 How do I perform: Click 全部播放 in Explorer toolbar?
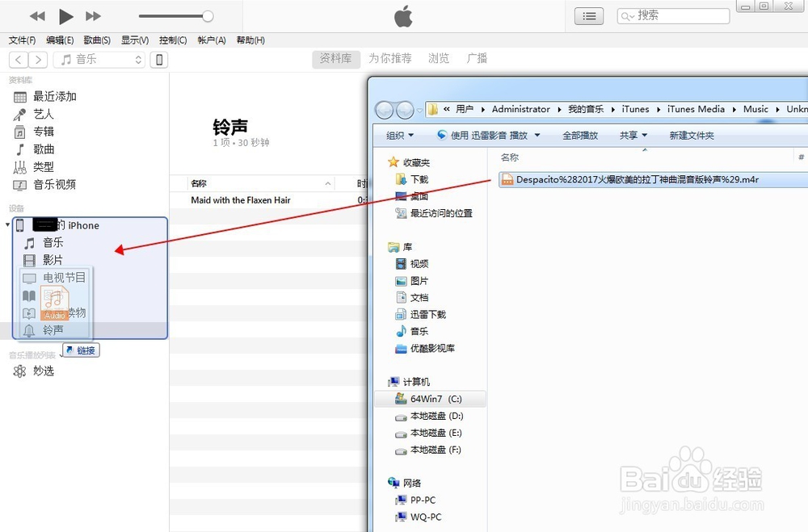pos(580,136)
